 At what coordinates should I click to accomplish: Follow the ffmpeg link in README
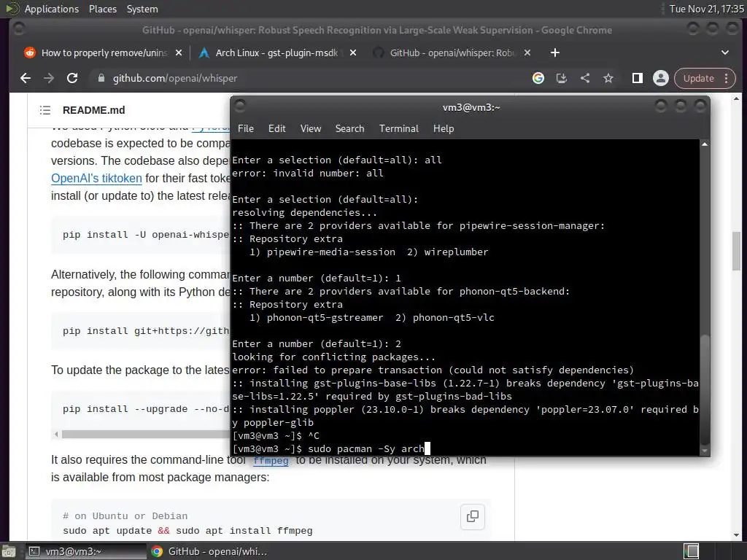coord(271,460)
